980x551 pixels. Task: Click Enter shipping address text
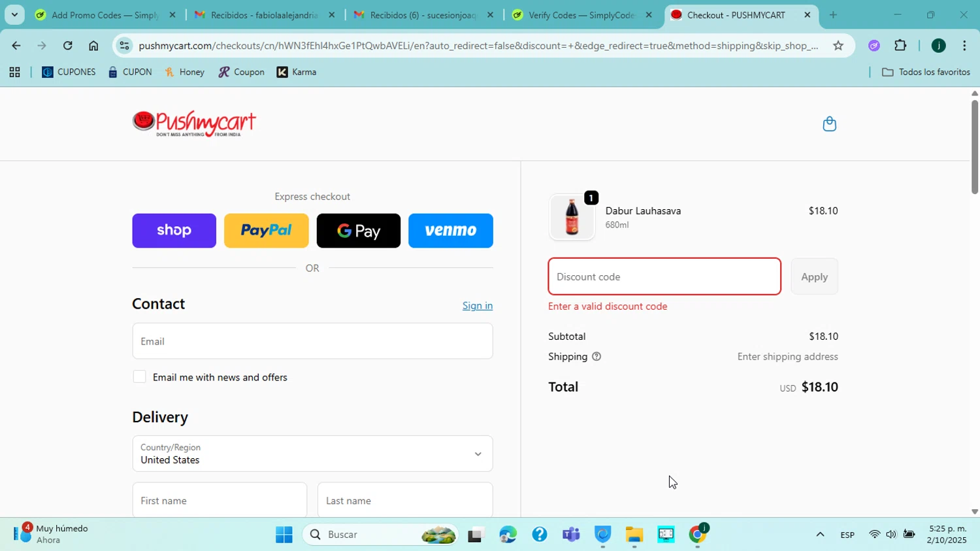click(x=787, y=357)
